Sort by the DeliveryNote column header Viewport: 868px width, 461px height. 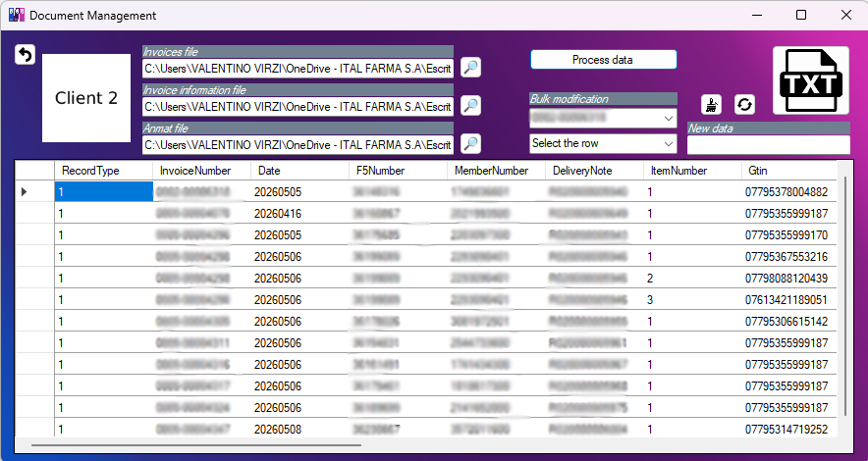point(593,171)
